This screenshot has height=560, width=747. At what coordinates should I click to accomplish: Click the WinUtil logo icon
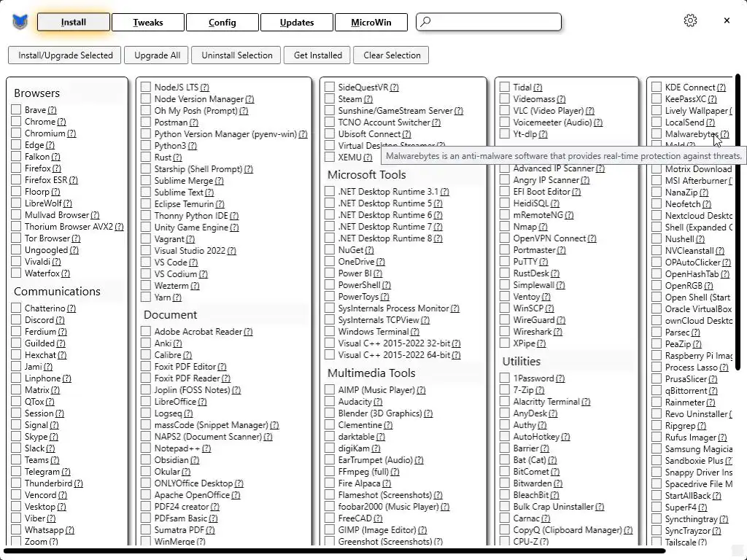(x=20, y=21)
